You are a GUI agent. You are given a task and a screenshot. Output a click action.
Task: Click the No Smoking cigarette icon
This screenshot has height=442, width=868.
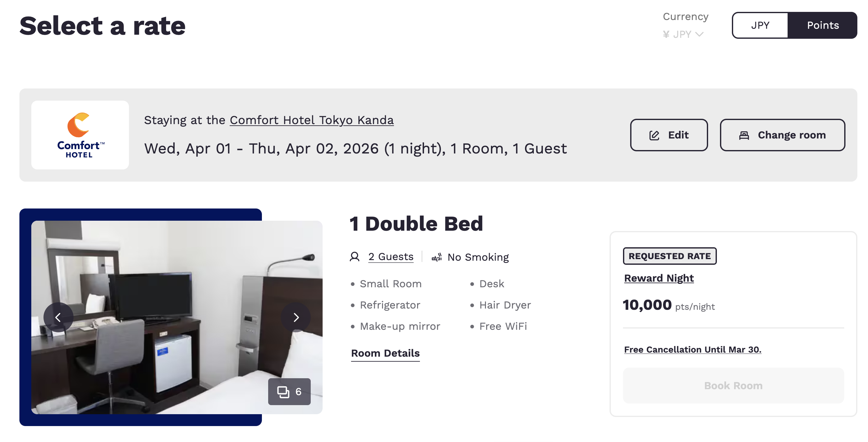point(437,257)
